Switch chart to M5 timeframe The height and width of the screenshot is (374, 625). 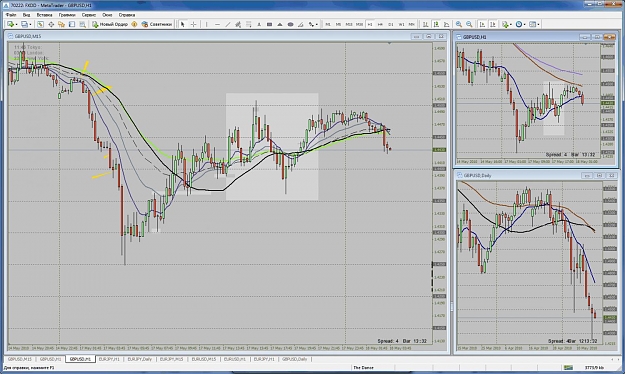click(x=338, y=24)
